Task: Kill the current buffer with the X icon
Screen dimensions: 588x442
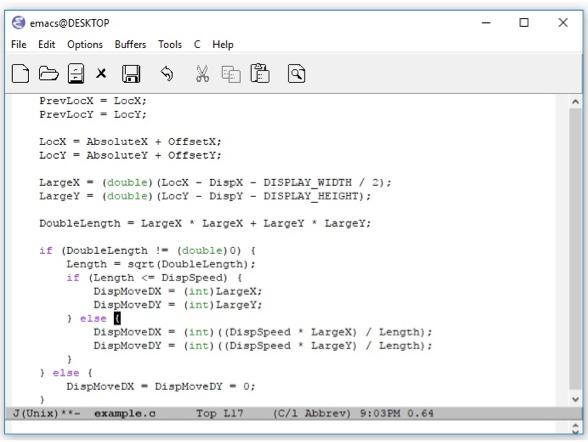Action: point(101,73)
